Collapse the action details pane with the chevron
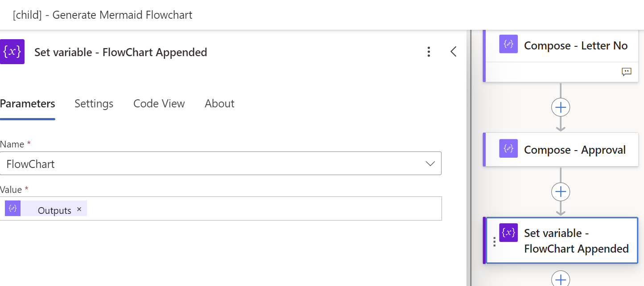The height and width of the screenshot is (286, 644). 454,51
